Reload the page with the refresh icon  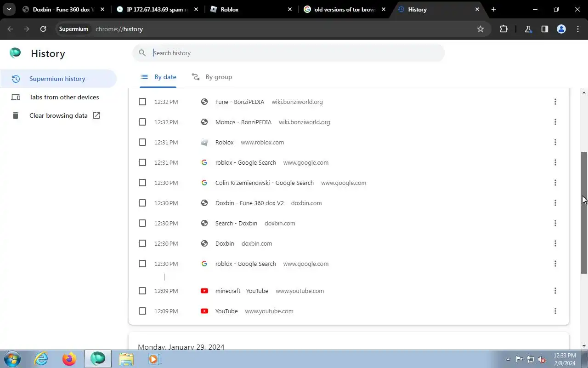click(43, 29)
